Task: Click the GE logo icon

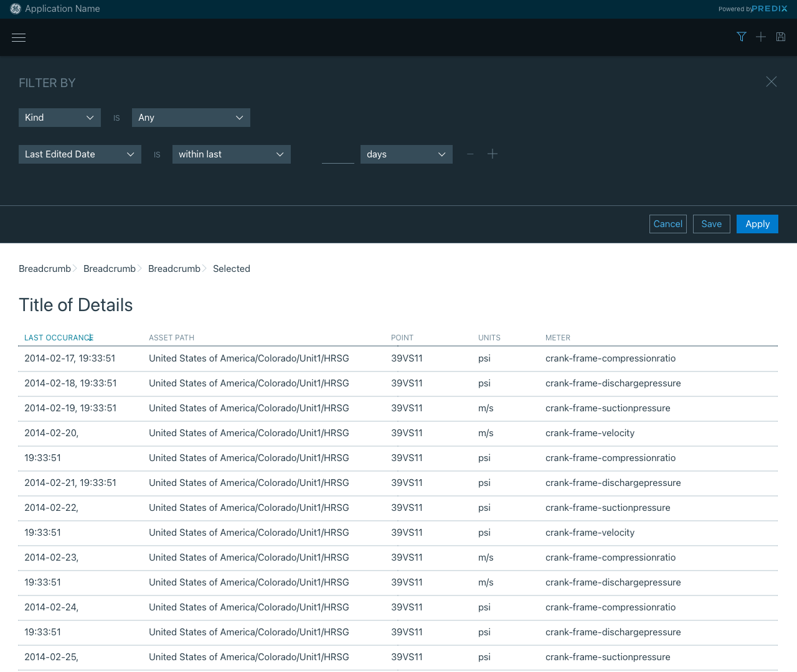Action: tap(16, 9)
